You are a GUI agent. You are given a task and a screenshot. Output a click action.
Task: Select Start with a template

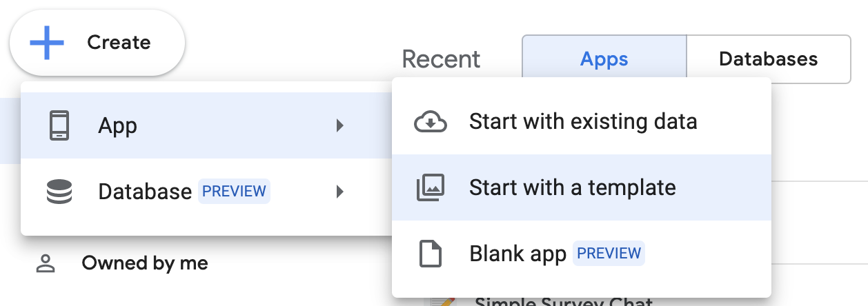(x=572, y=187)
